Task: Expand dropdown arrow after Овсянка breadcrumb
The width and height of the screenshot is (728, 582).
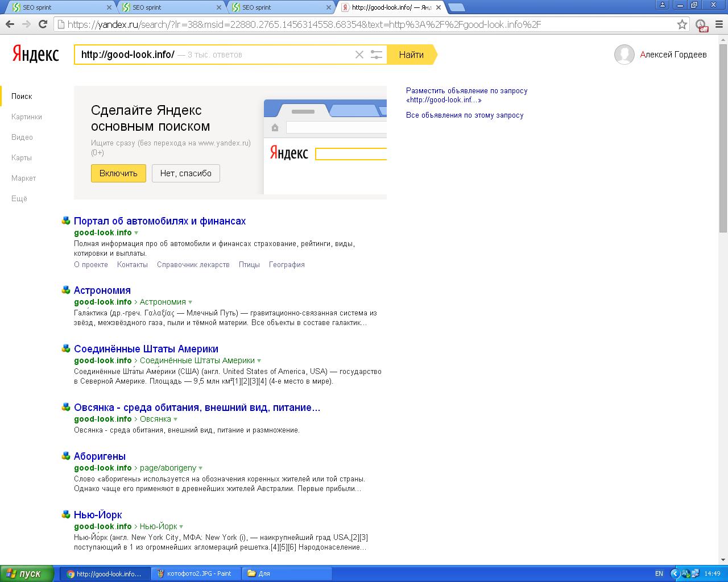Action: [175, 419]
